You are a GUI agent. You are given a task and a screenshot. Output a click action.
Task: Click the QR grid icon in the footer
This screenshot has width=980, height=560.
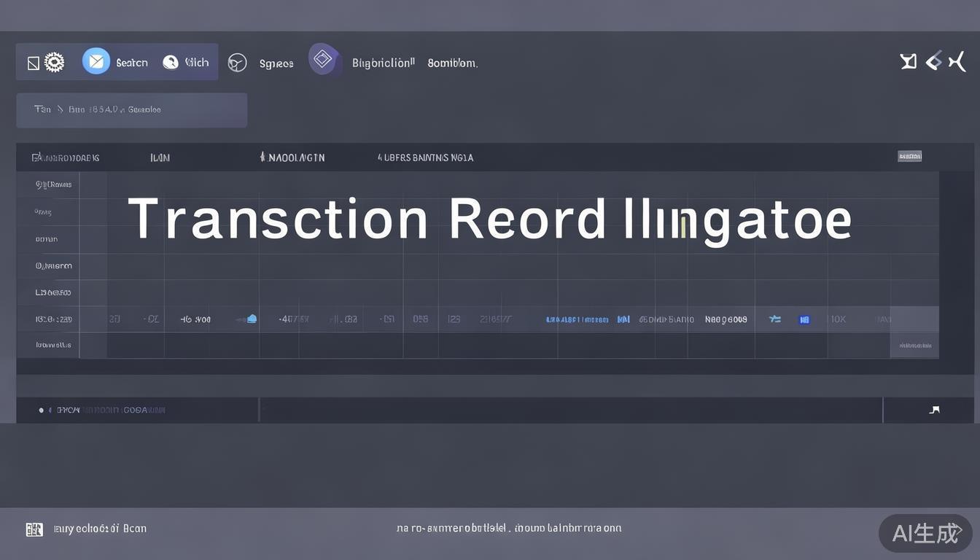tap(34, 529)
